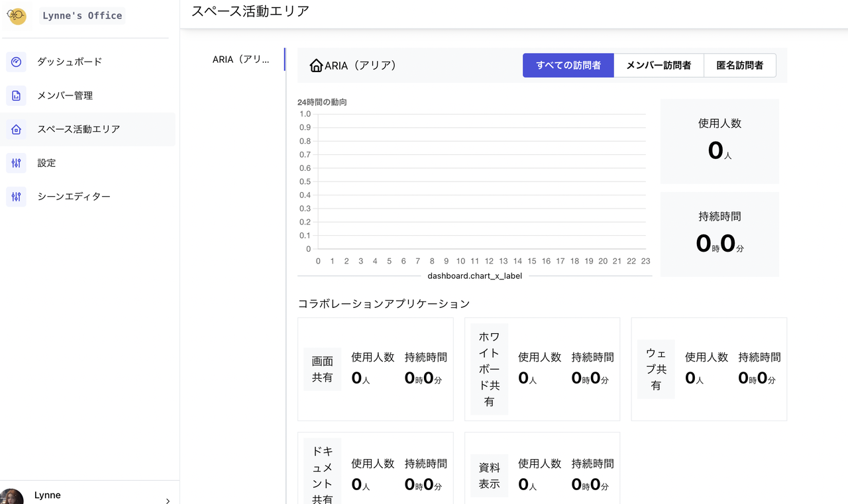Switch to メンバー訪問者 filter
This screenshot has width=848, height=504.
[x=659, y=66]
